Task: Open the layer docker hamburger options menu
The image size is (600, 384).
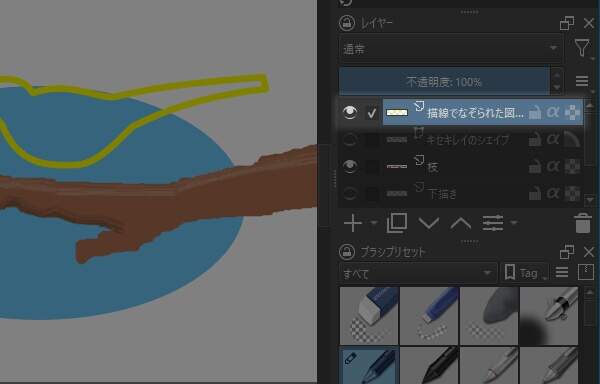Action: point(582,81)
